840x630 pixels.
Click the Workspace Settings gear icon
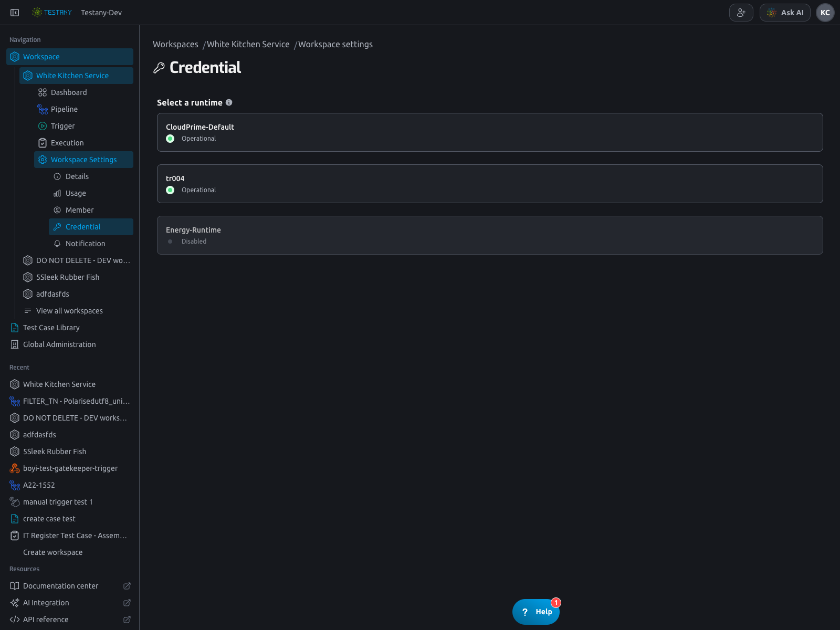[x=43, y=160]
